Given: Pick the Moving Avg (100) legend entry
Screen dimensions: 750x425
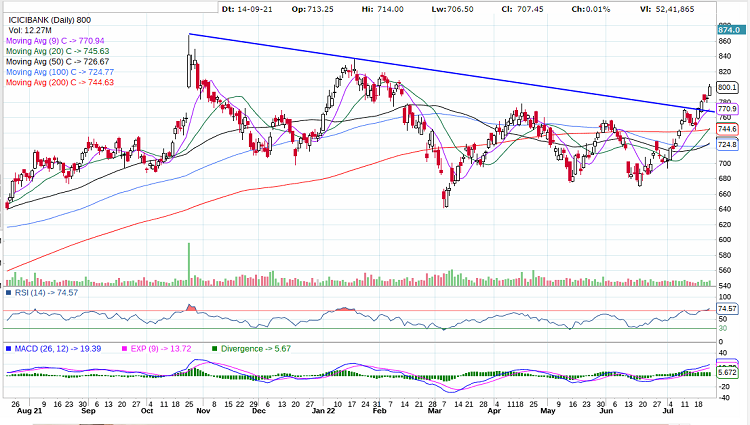Looking at the screenshot, I should point(60,72).
